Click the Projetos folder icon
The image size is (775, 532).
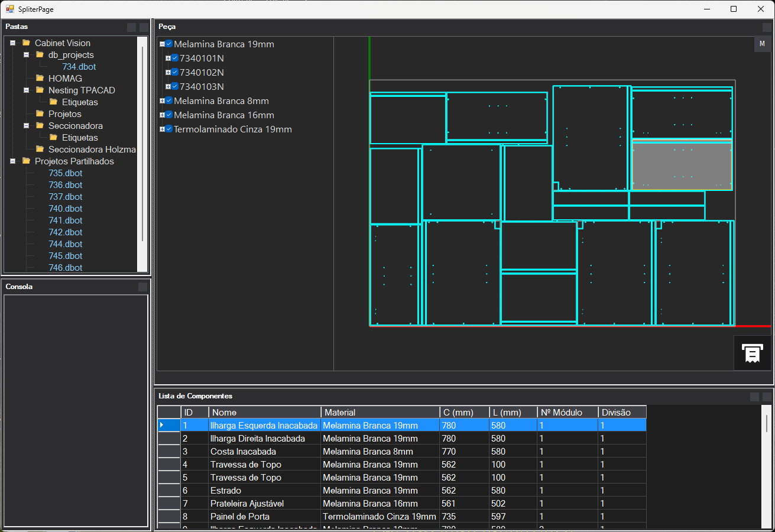pos(40,114)
